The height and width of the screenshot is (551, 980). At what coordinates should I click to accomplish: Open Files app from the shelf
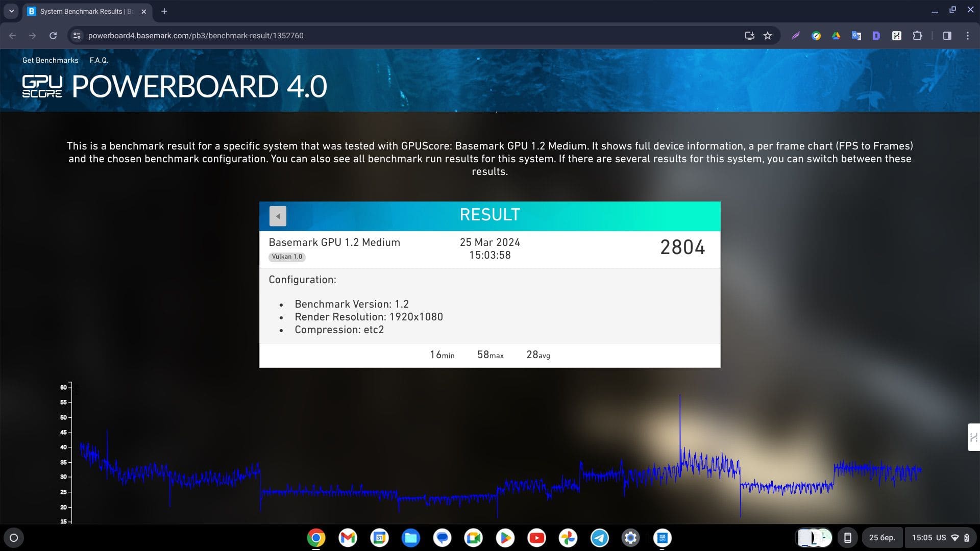tap(411, 538)
